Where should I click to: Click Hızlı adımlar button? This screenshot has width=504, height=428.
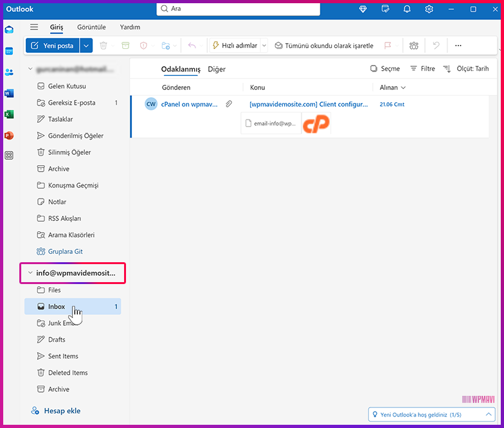tap(235, 46)
